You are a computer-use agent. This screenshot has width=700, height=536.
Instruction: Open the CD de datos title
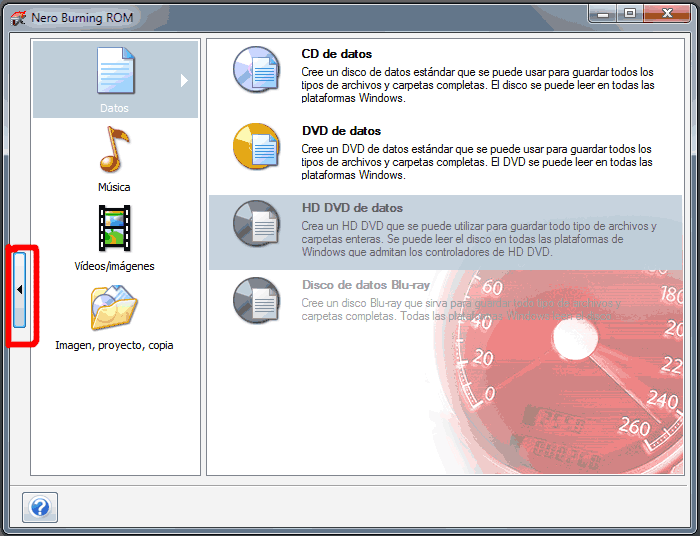pyautogui.click(x=337, y=54)
